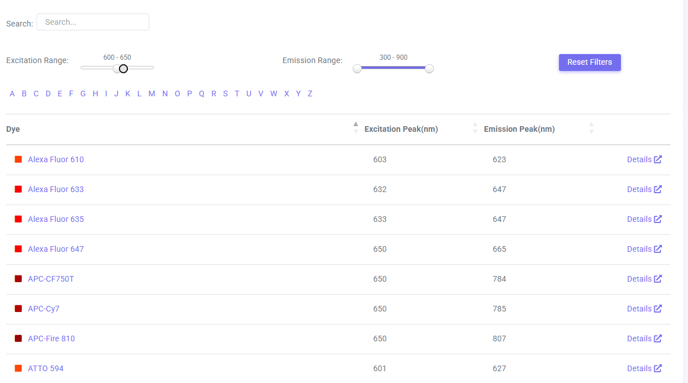Filter dyes by letter I

point(106,93)
